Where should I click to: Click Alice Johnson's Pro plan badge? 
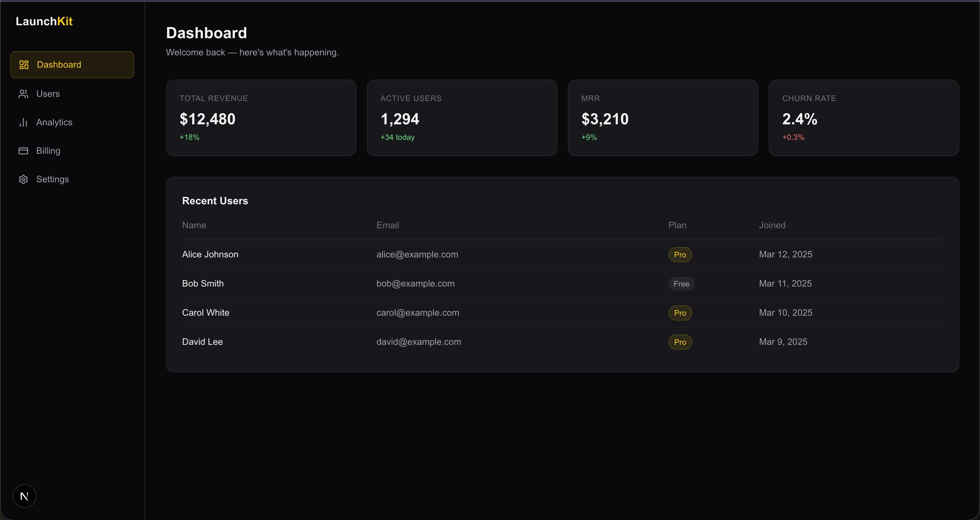(680, 255)
